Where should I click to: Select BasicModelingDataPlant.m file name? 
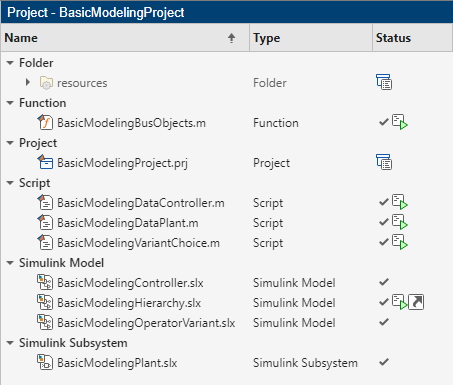(x=128, y=223)
